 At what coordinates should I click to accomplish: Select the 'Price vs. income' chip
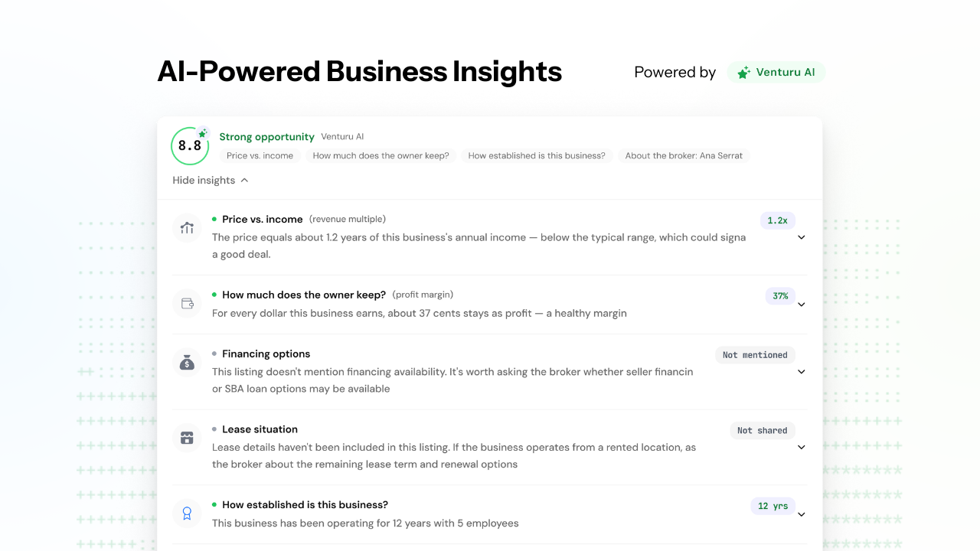click(x=260, y=155)
